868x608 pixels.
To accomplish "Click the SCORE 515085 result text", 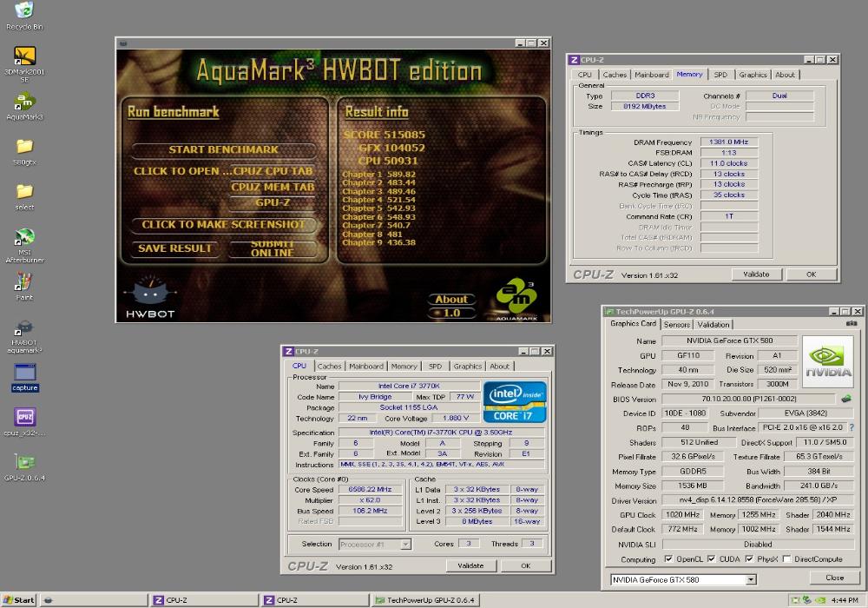I will click(x=385, y=135).
